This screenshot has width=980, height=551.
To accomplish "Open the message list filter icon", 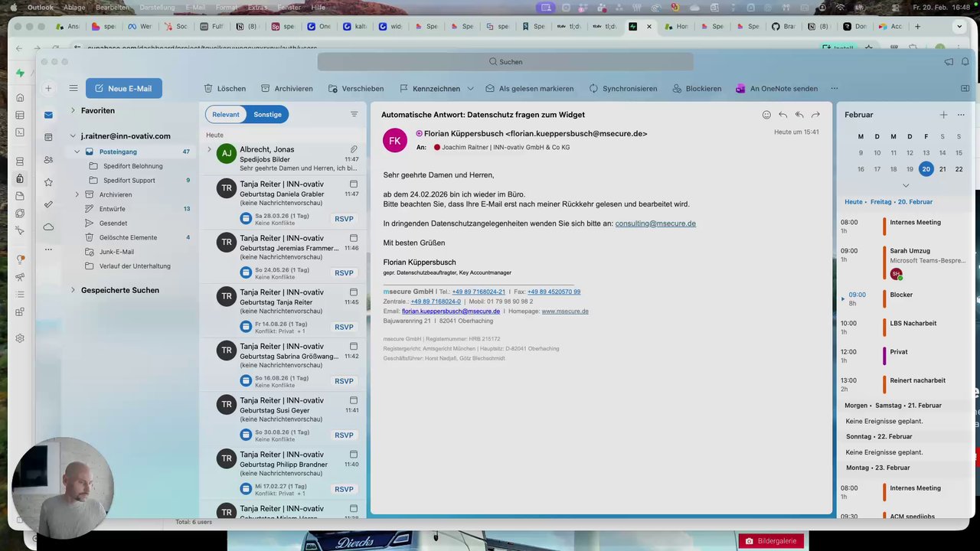I will (x=354, y=114).
